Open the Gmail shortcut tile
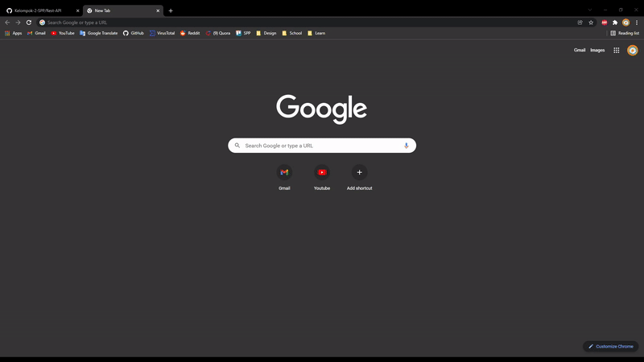The height and width of the screenshot is (362, 644). 284,177
